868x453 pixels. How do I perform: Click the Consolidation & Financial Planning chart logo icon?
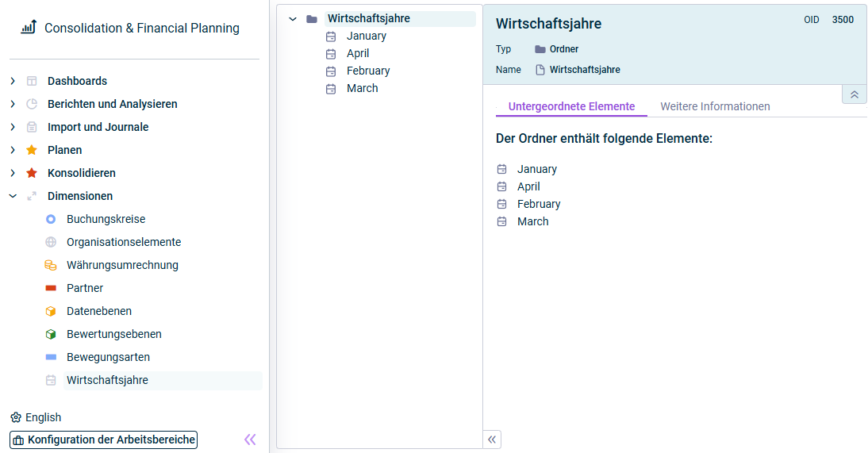pyautogui.click(x=29, y=27)
